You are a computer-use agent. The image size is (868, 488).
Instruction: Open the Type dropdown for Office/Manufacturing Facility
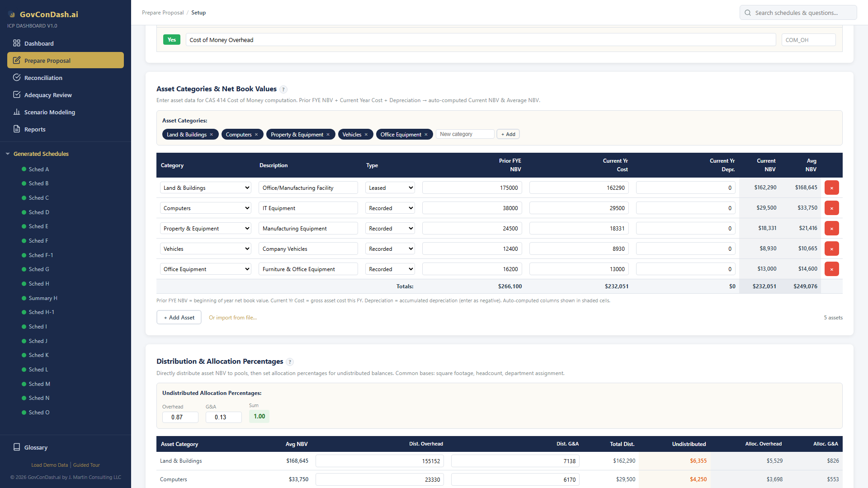tap(390, 188)
